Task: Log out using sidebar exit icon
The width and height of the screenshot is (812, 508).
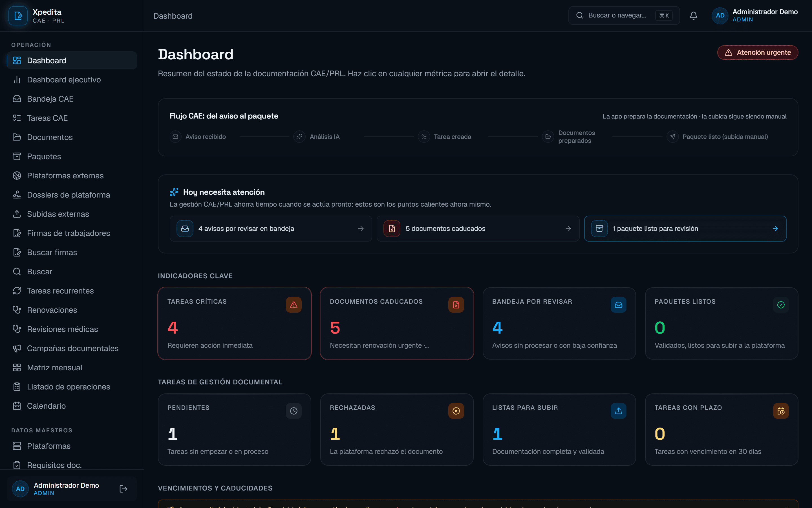Action: tap(123, 489)
